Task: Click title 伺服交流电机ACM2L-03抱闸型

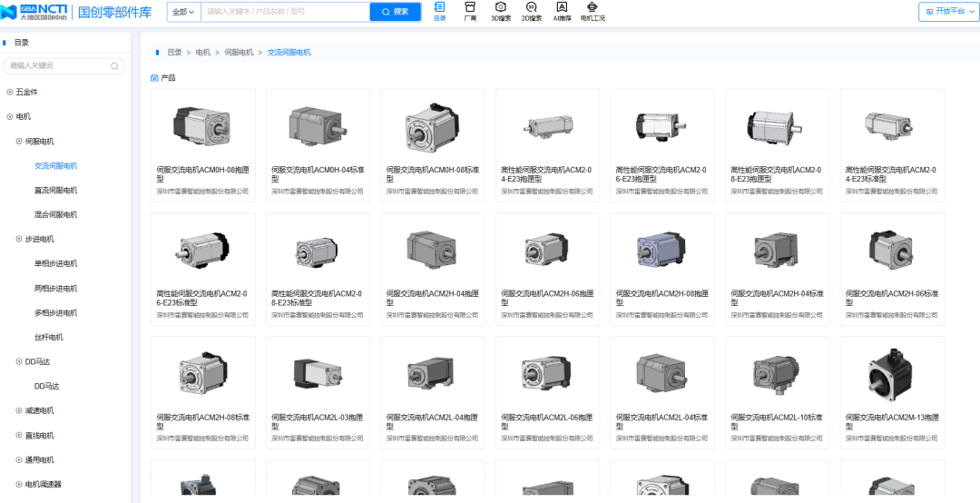Action: (318, 421)
